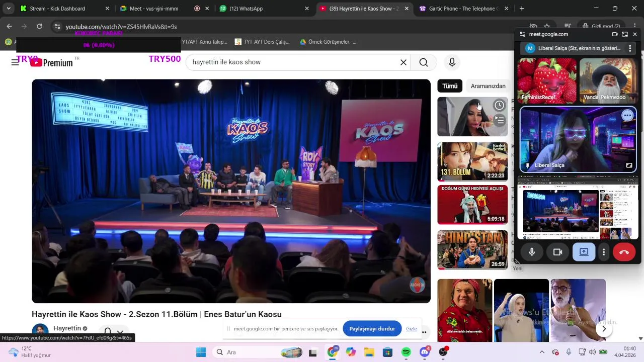Screen dimensions: 644x362
Task: Show hidden system tray icons
Action: pos(542,352)
